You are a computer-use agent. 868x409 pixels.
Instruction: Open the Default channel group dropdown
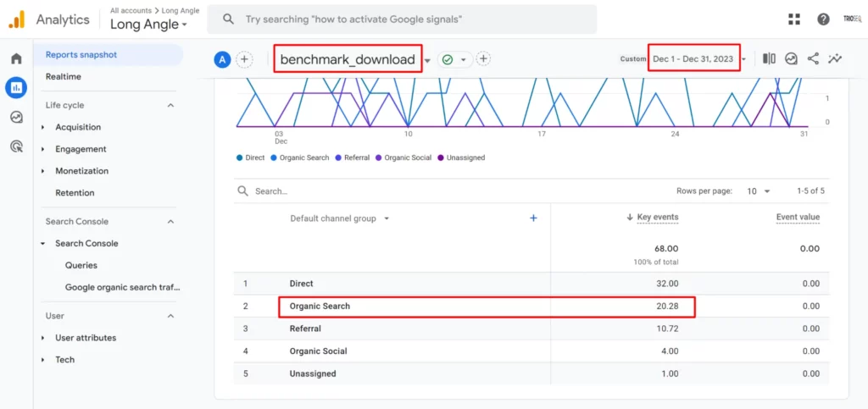pyautogui.click(x=340, y=218)
